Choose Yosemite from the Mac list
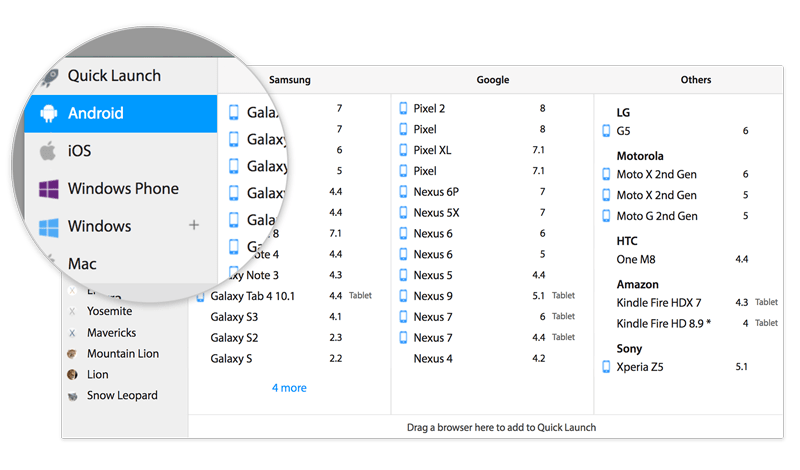This screenshot has height=470, width=800. click(x=109, y=311)
